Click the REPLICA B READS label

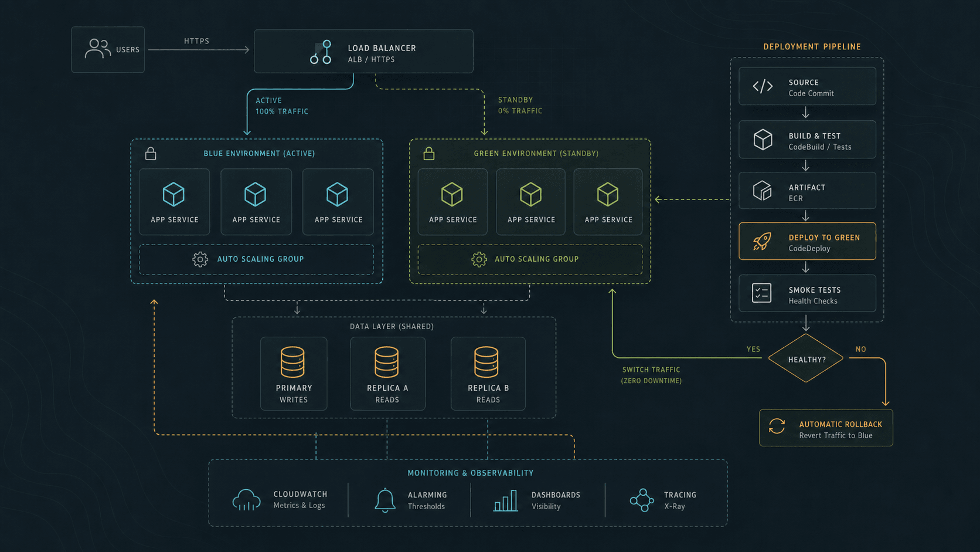click(x=488, y=394)
